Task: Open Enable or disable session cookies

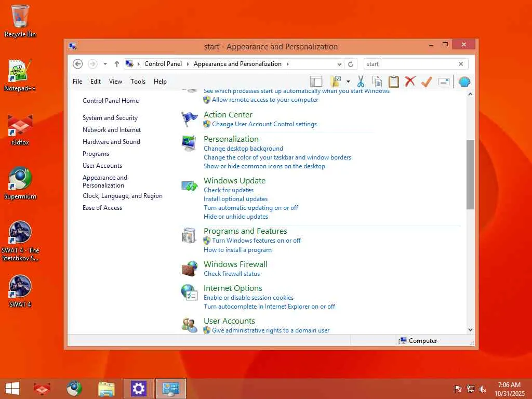Action: (249, 298)
